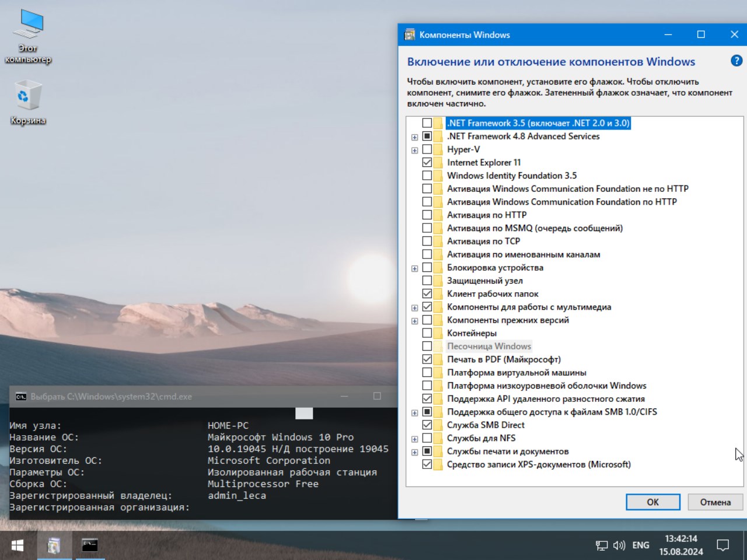Uncheck the Internet Explorer 11 checkbox
This screenshot has width=747, height=560.
[427, 163]
